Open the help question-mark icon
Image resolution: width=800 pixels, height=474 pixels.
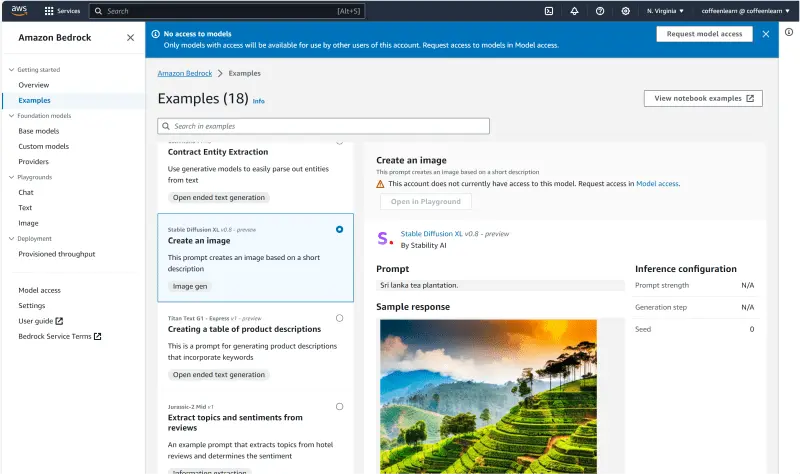coord(600,11)
